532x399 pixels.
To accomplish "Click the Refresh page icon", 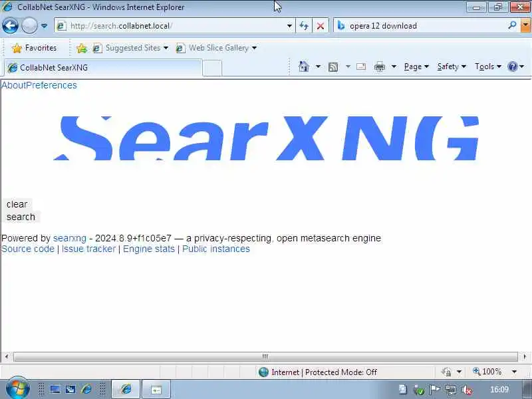I will coord(304,26).
